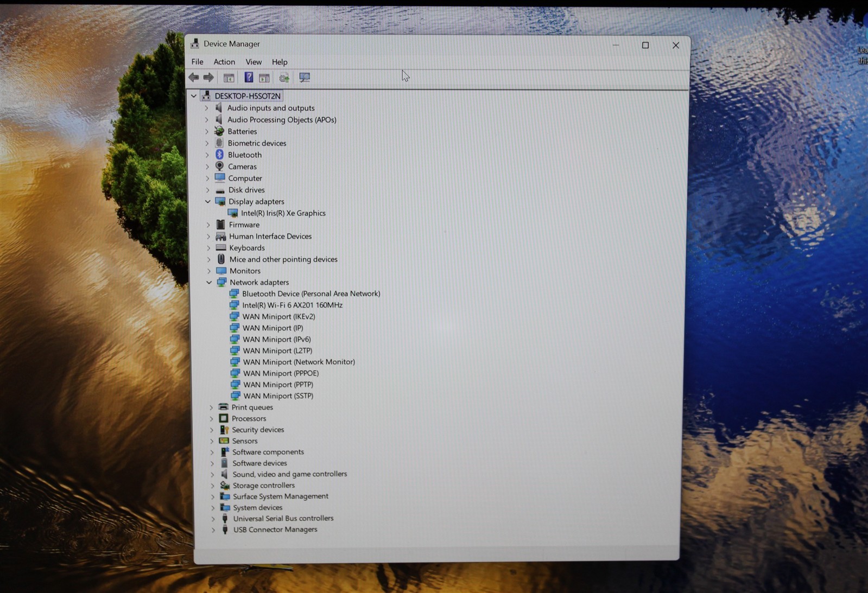Click the Disk drives icon

tap(220, 190)
